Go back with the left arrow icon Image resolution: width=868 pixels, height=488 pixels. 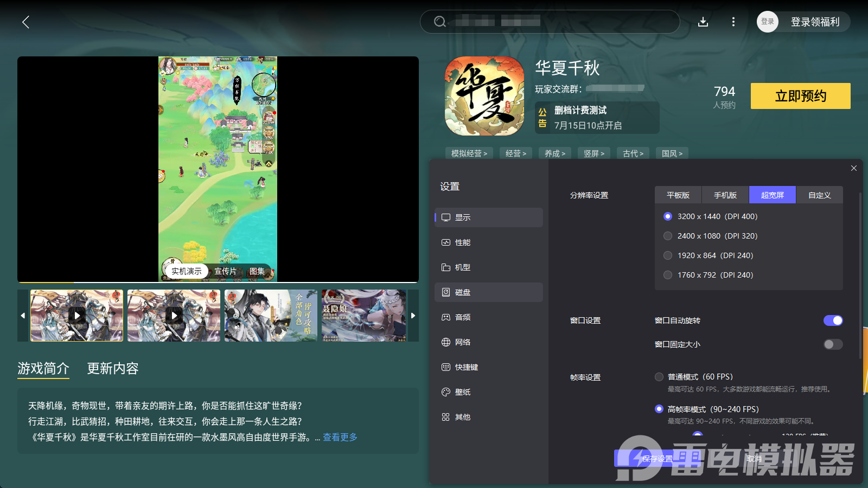25,22
